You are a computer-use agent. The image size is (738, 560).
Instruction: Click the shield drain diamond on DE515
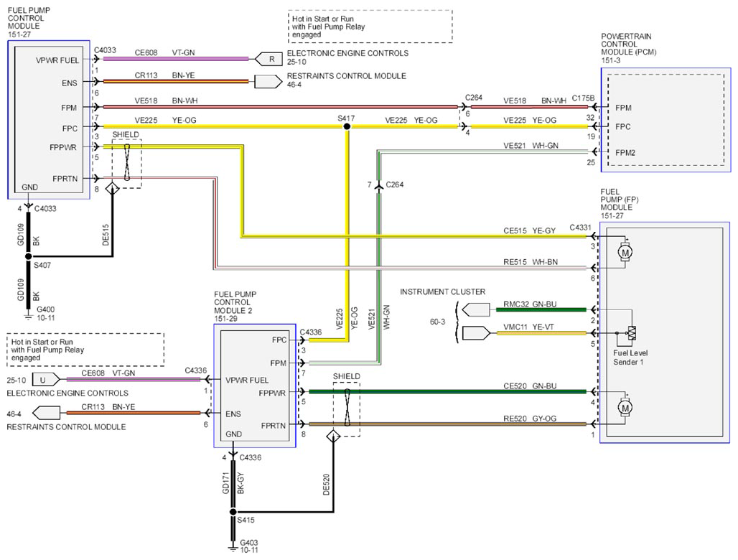(113, 189)
